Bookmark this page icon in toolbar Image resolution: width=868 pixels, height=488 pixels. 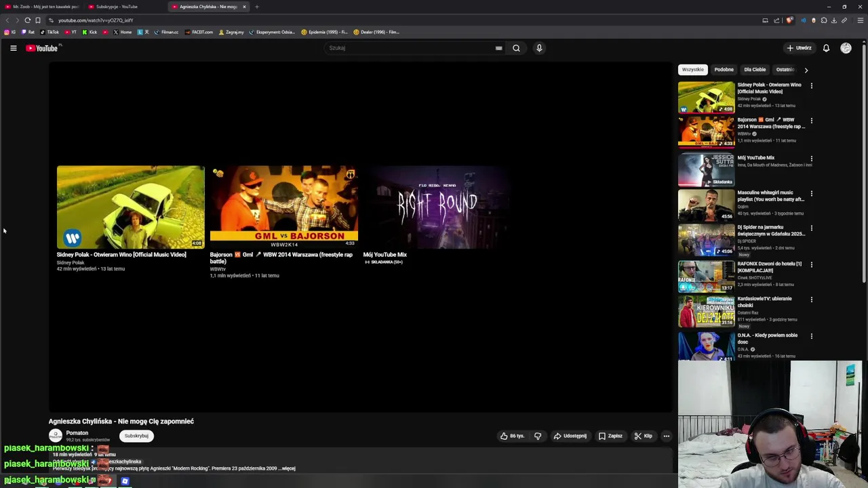pos(38,20)
